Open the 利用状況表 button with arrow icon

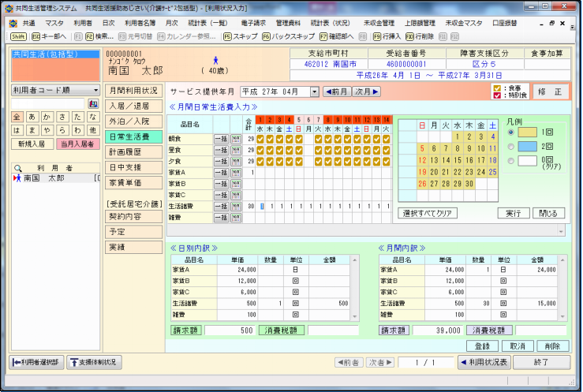[485, 362]
